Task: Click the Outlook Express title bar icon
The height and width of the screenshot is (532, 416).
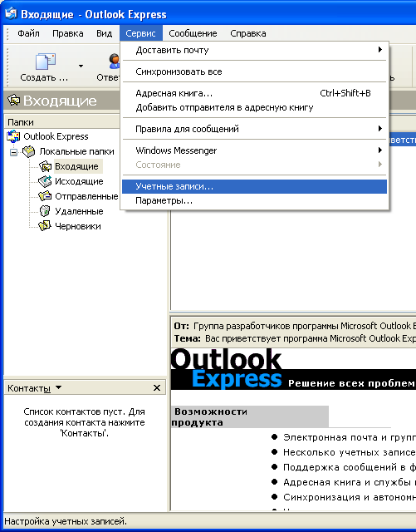Action: pos(11,14)
